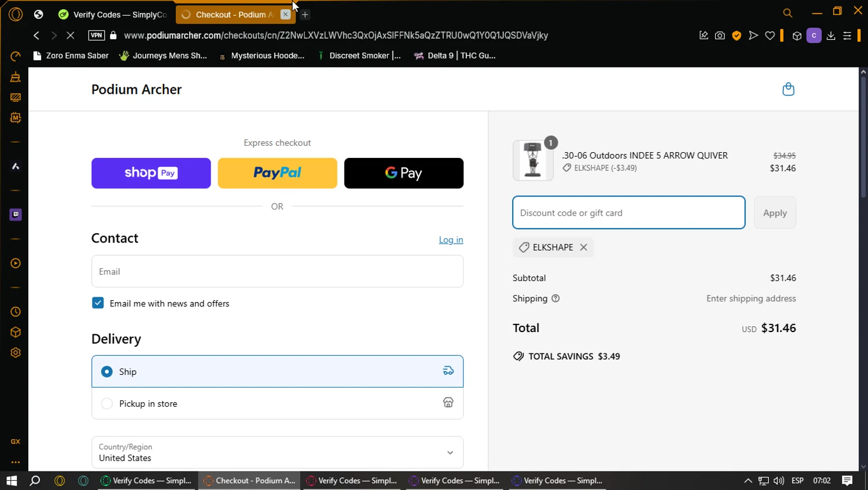Open the Windows notification center icon
Screen dimensions: 868x490
(x=847, y=481)
